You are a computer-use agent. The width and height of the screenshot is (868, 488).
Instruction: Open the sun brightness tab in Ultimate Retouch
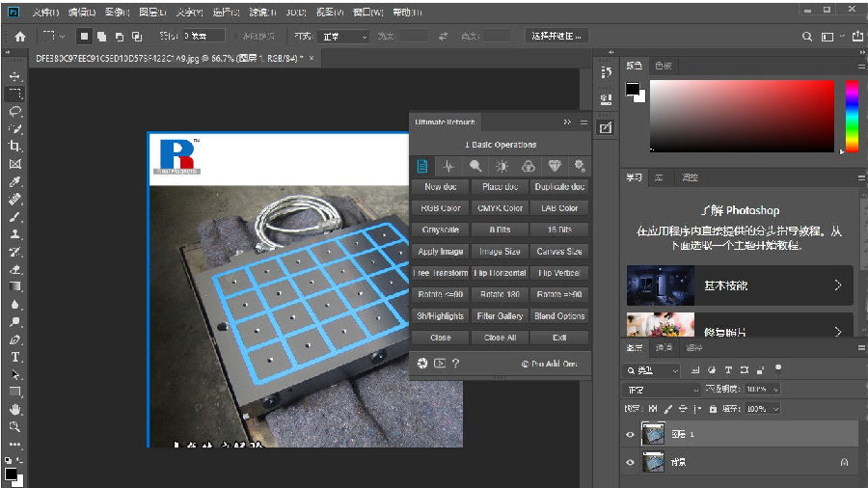click(502, 166)
